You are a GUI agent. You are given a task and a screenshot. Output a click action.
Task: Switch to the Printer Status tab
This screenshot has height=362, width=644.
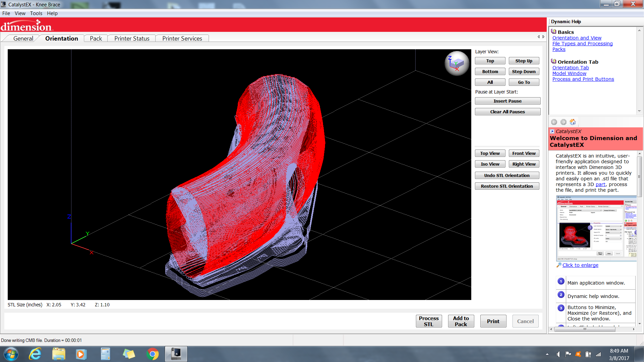(132, 39)
